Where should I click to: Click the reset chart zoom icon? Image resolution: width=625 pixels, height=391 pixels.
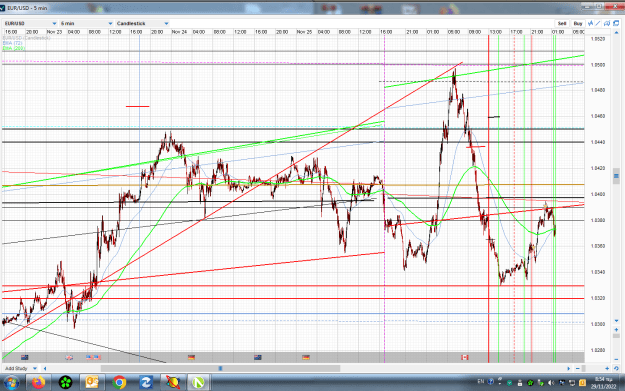616,368
